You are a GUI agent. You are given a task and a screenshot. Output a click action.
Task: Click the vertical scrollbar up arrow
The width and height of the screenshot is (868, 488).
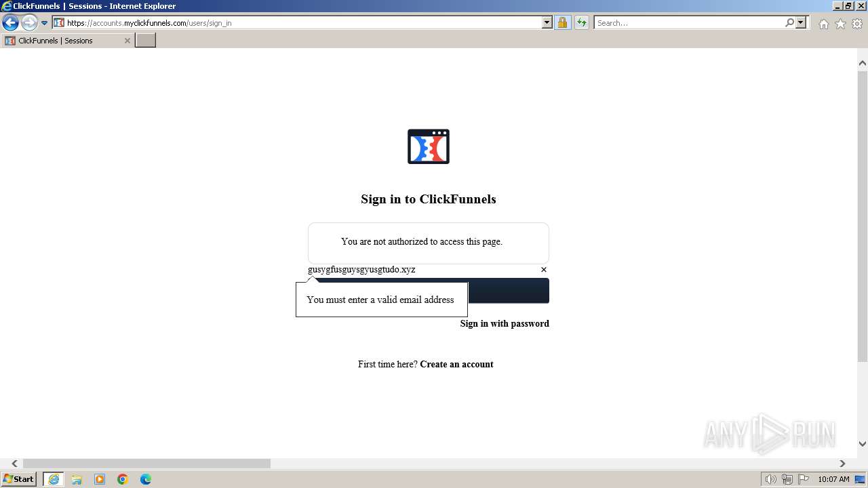(863, 64)
